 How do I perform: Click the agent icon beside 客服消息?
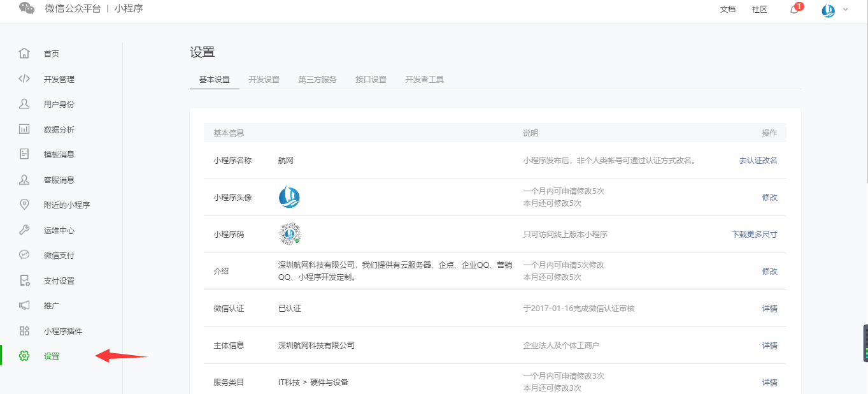pos(24,180)
